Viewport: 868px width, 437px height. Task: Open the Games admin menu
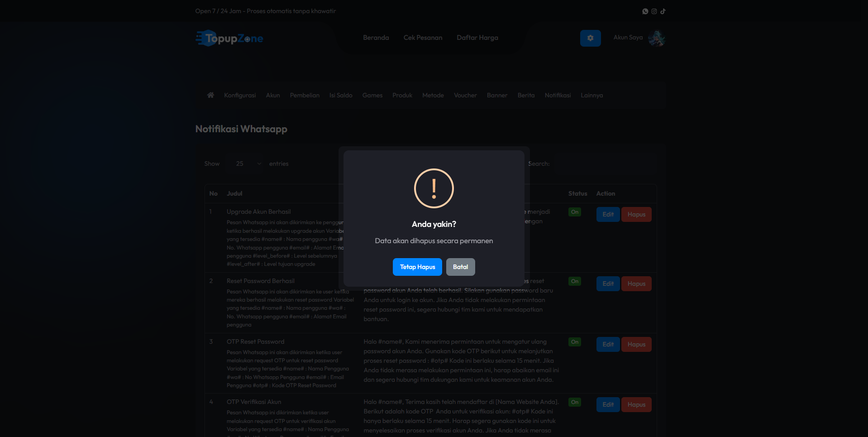click(x=372, y=95)
